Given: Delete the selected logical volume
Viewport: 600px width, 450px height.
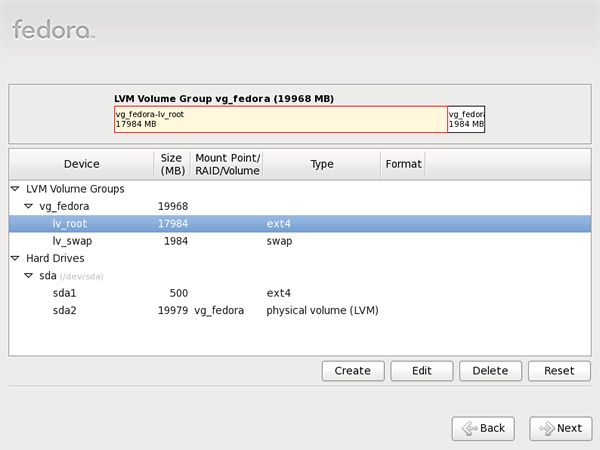Looking at the screenshot, I should click(x=490, y=371).
